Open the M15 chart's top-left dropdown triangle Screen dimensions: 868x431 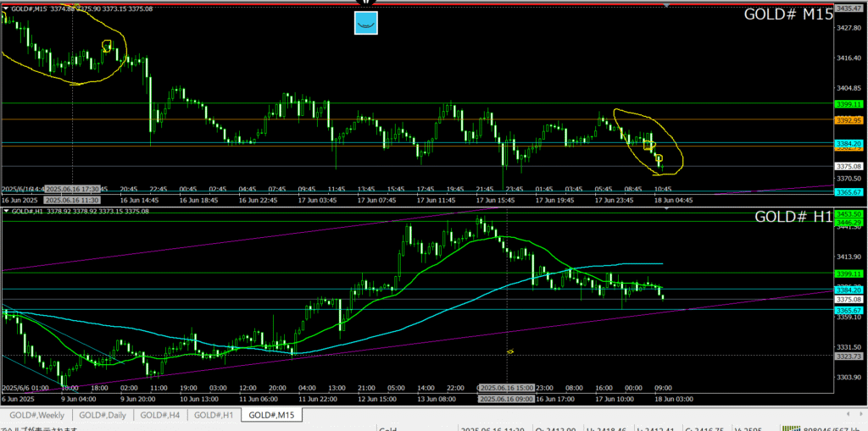pos(6,8)
